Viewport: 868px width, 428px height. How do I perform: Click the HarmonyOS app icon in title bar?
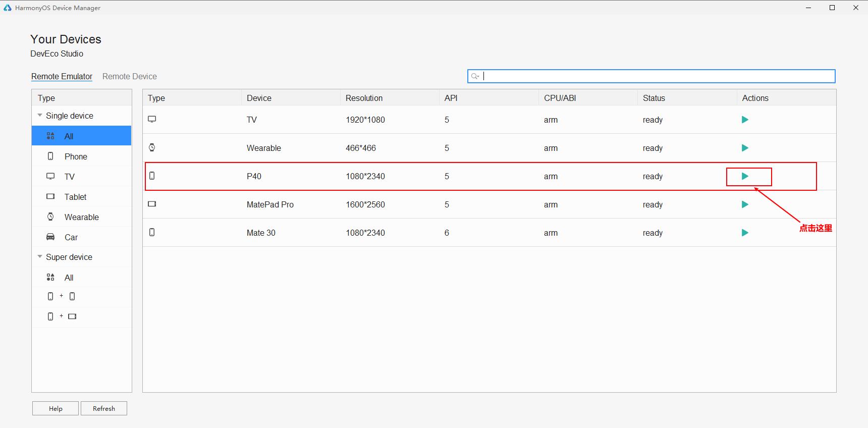click(x=8, y=8)
